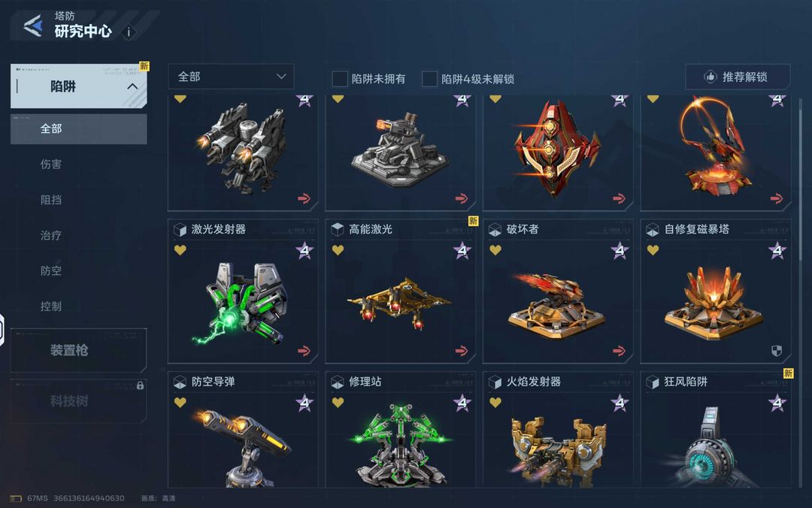Screen dimensions: 812x508
Task: Click the cube icon next to 狂风陷阱
Action: [653, 383]
